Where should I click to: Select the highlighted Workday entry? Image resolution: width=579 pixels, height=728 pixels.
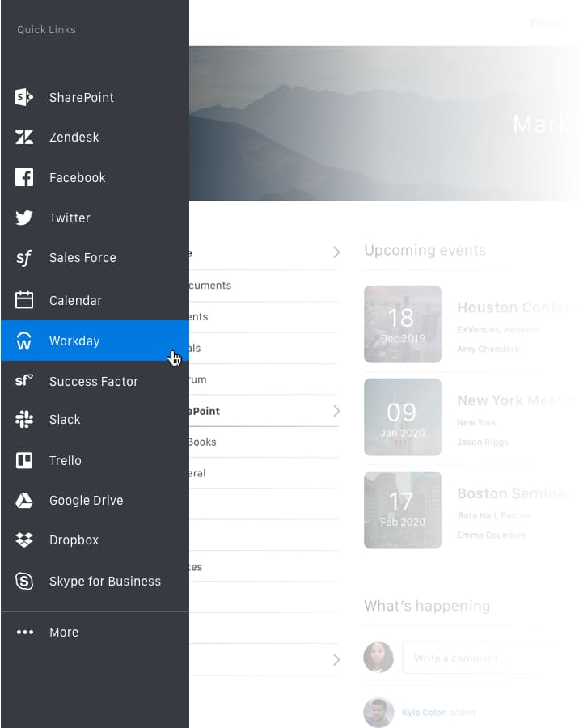point(95,341)
